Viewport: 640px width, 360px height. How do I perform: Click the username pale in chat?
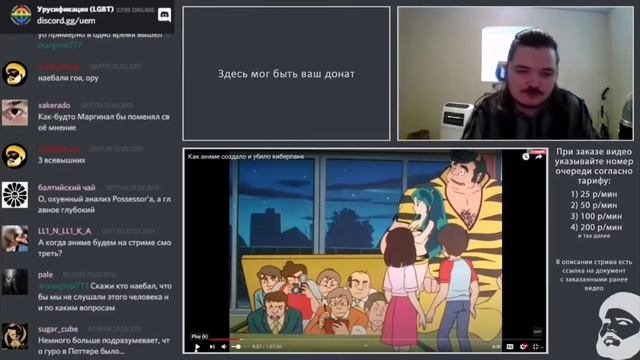(45, 275)
